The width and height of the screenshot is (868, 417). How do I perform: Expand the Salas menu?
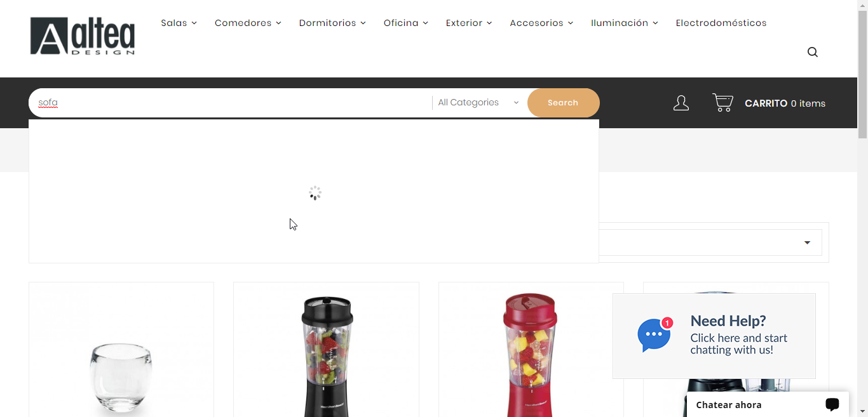pos(179,23)
